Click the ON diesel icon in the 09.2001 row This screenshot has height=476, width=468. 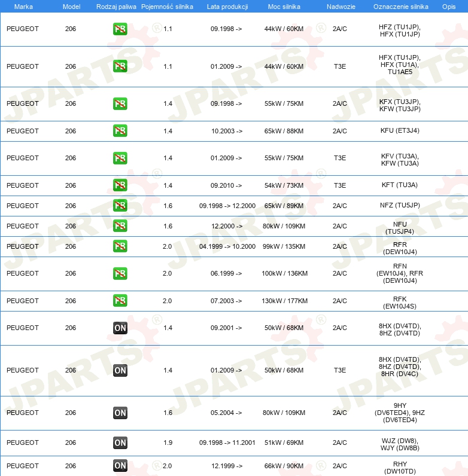tap(120, 328)
